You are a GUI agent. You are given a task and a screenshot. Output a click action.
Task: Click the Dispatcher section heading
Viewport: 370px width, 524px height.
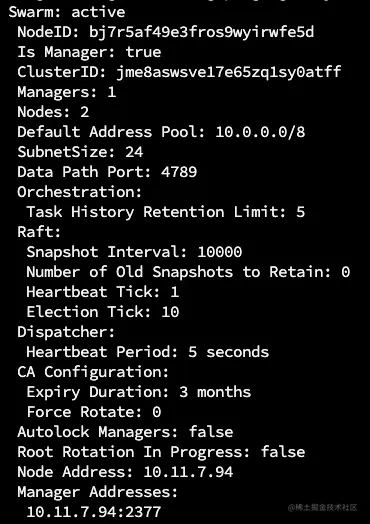click(x=66, y=332)
